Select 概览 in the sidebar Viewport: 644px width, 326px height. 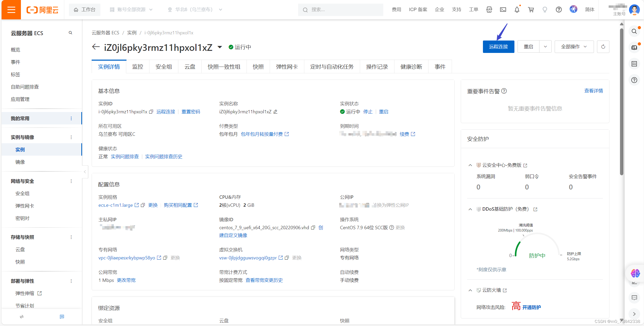click(15, 50)
